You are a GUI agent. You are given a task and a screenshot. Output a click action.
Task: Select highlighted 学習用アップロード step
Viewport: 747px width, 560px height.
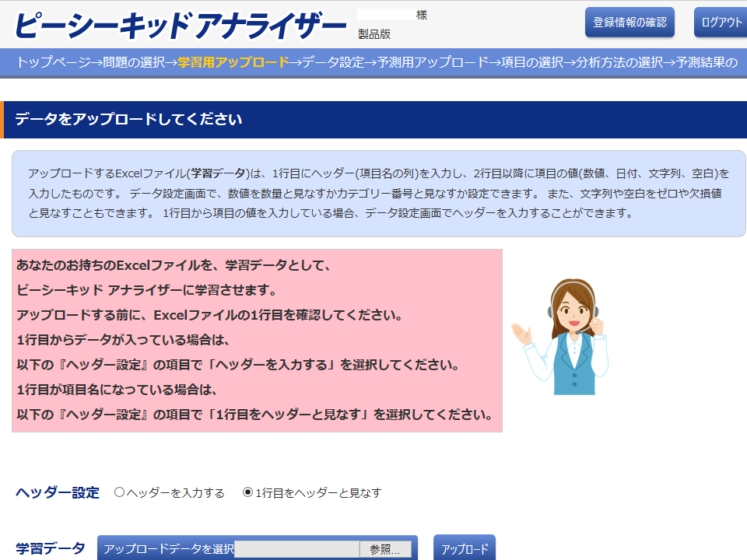(x=233, y=62)
